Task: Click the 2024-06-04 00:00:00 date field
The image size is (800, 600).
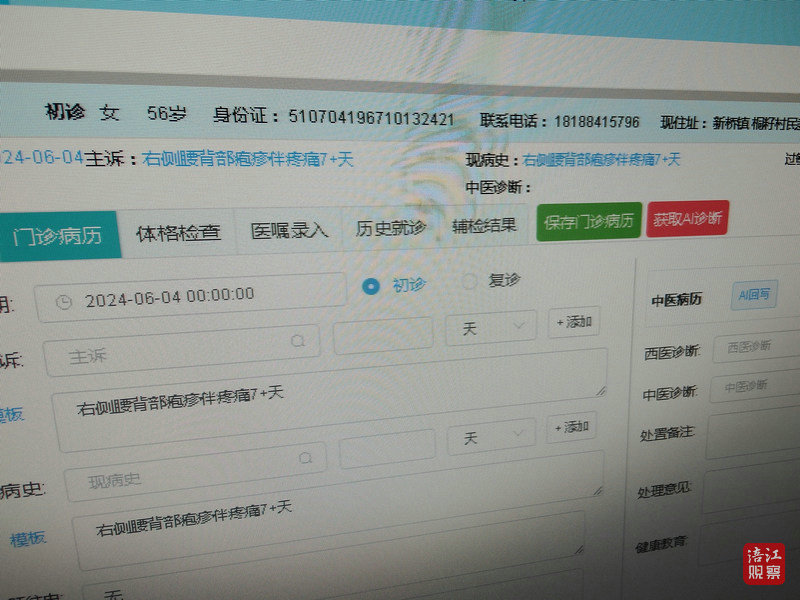Action: (190, 296)
